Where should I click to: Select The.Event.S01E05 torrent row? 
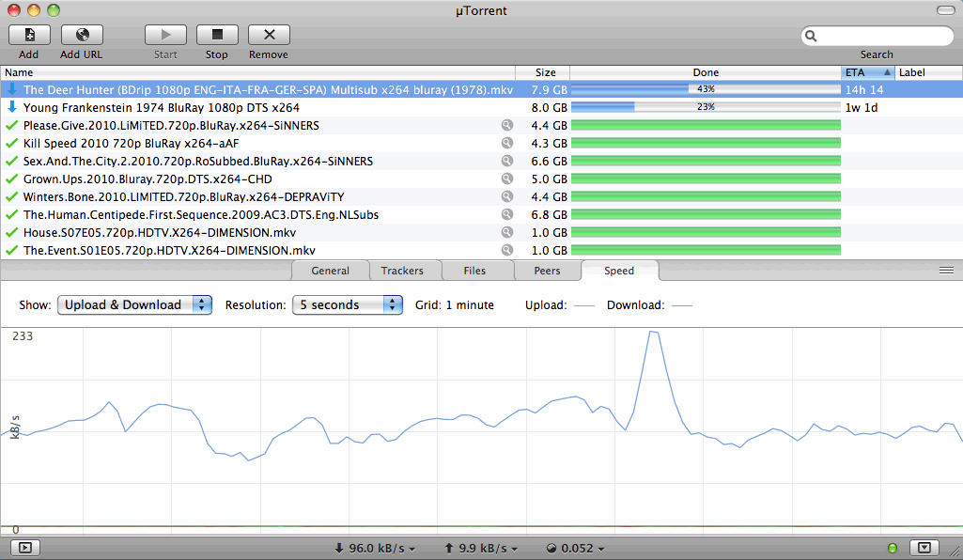481,250
